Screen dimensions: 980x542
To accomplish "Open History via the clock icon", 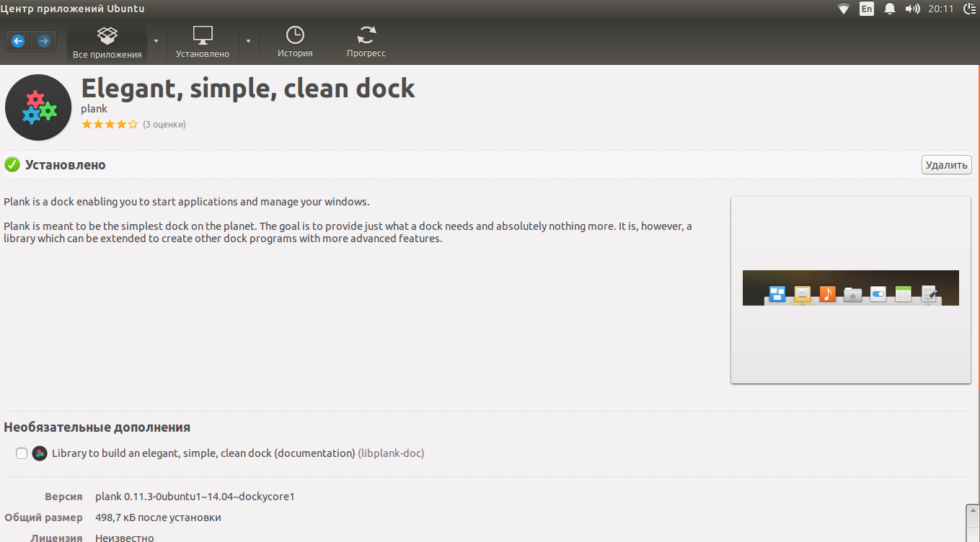I will 295,35.
